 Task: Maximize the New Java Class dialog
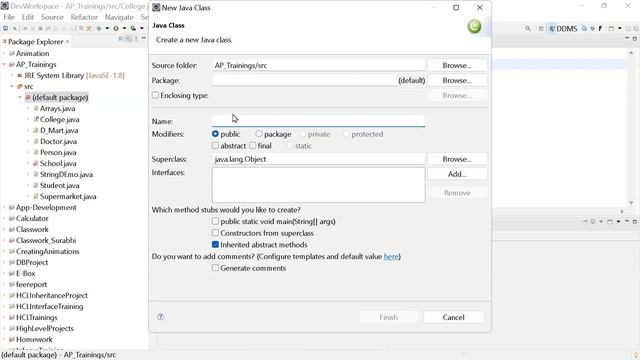[x=456, y=8]
